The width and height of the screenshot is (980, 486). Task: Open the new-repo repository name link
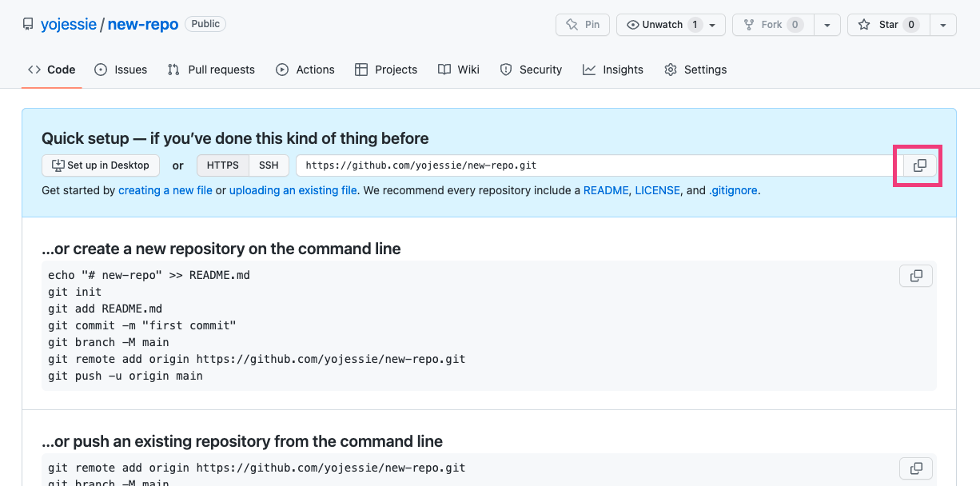[x=143, y=25]
